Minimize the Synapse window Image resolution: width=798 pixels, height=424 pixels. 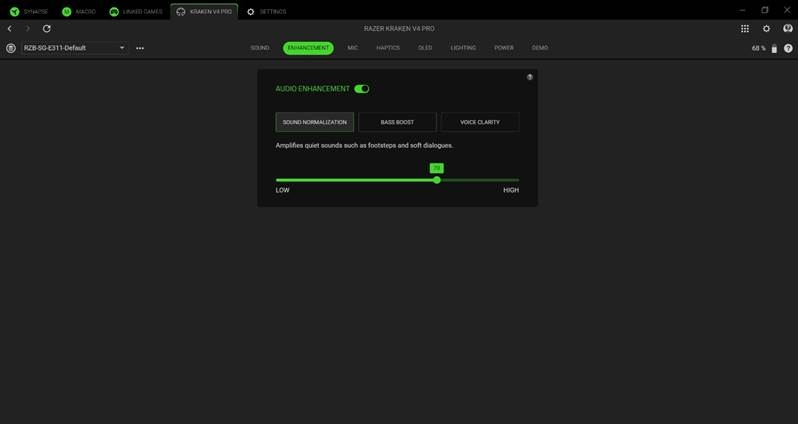pos(743,10)
